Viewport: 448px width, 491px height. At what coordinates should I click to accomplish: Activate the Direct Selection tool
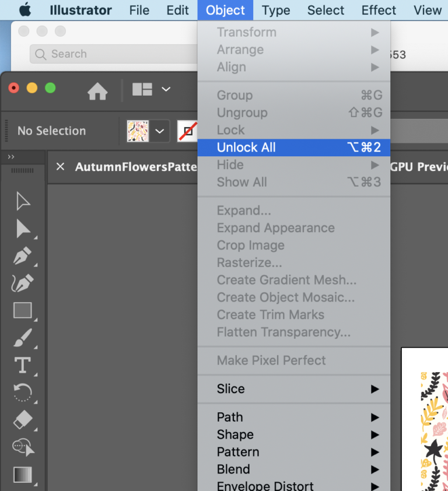[23, 229]
